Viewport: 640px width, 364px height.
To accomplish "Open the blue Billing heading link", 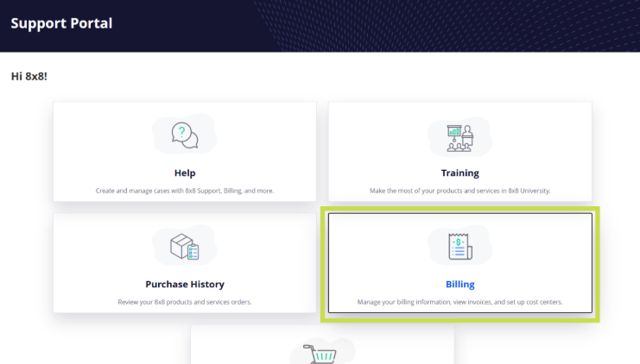I will click(x=459, y=284).
